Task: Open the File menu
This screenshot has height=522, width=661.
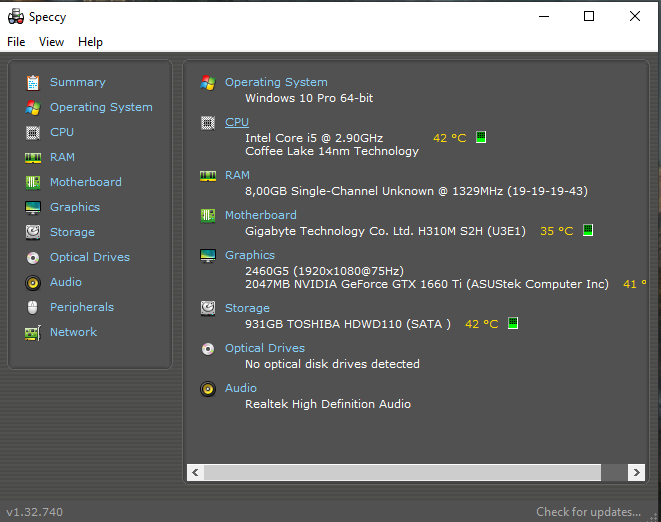Action: tap(16, 42)
